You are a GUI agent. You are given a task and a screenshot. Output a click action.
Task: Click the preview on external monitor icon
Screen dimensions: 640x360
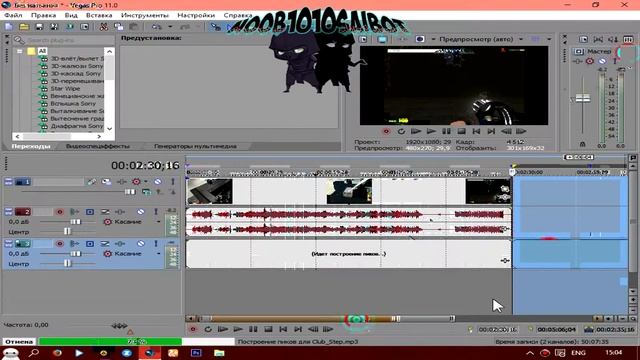pyautogui.click(x=382, y=39)
